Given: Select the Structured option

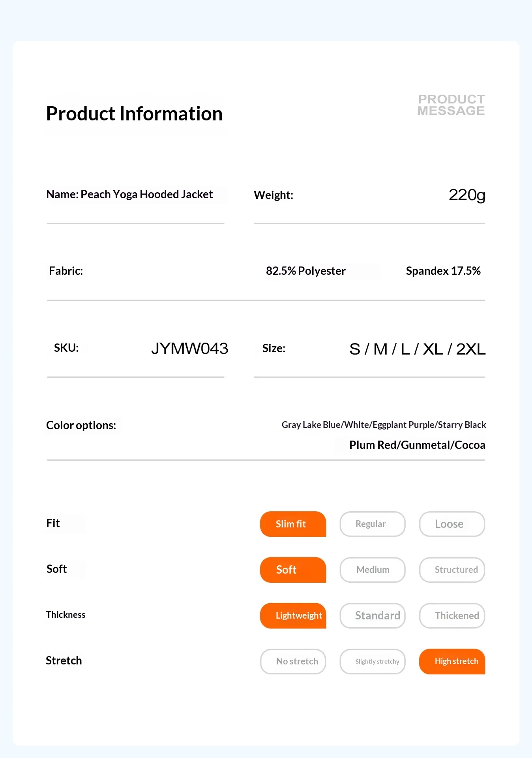Looking at the screenshot, I should click(452, 570).
